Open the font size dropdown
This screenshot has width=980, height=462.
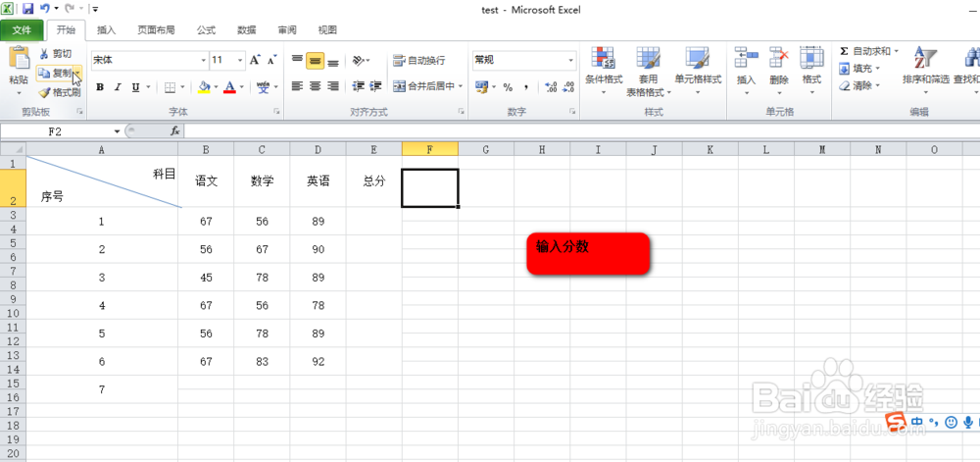tap(240, 61)
